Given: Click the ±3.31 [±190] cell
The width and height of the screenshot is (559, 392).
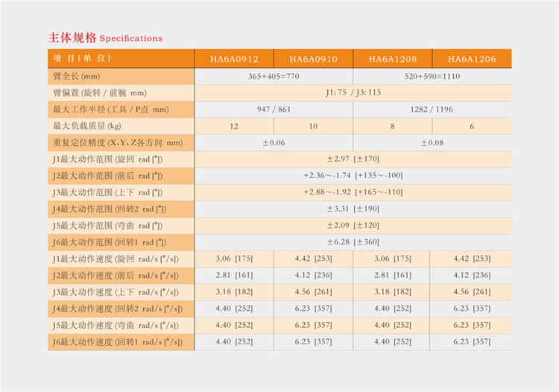Looking at the screenshot, I should (353, 209).
